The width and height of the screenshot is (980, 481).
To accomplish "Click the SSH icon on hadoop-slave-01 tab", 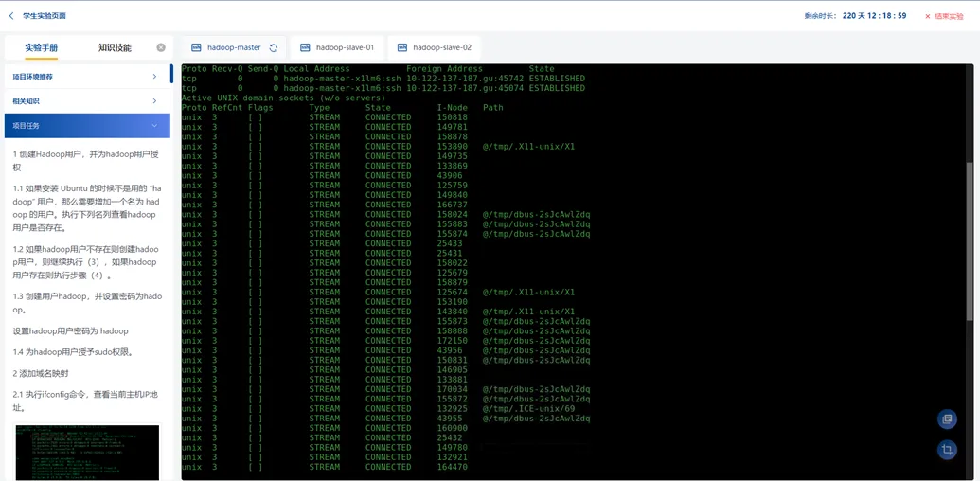I will (305, 47).
